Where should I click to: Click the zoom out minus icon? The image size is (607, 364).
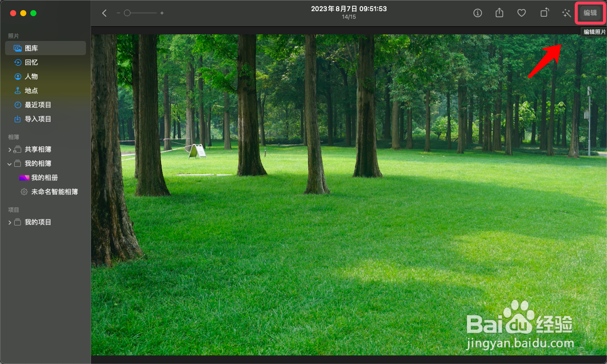(118, 13)
